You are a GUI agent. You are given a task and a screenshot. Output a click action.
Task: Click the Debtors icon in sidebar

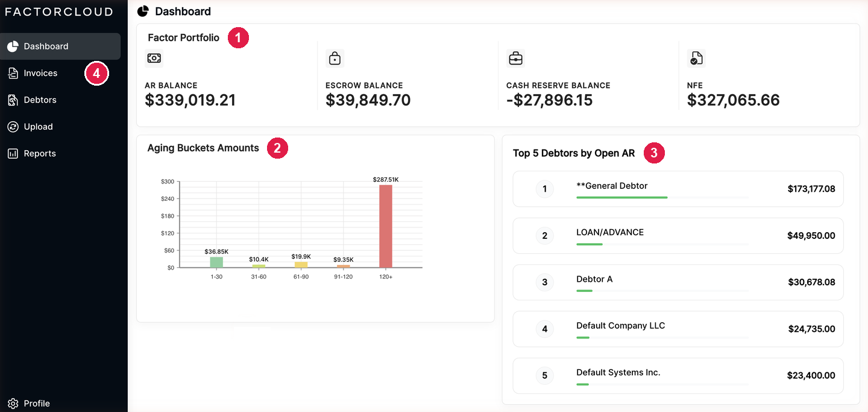(x=13, y=100)
